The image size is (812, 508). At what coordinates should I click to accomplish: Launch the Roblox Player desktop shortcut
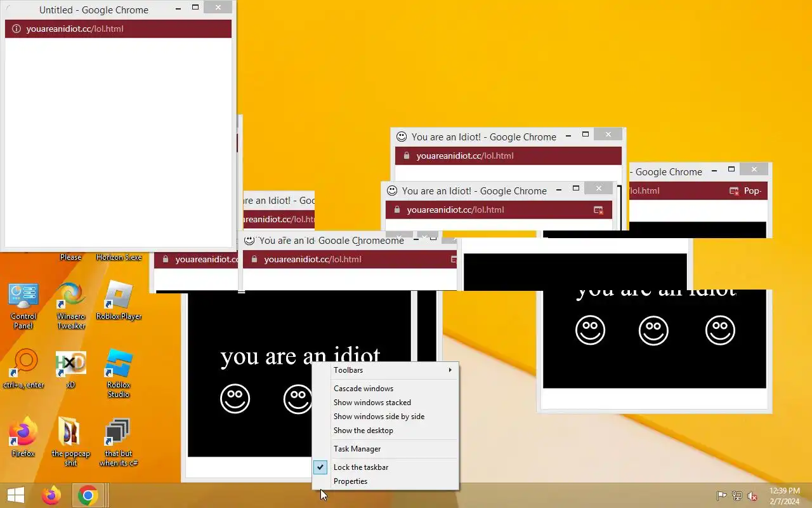click(x=119, y=301)
